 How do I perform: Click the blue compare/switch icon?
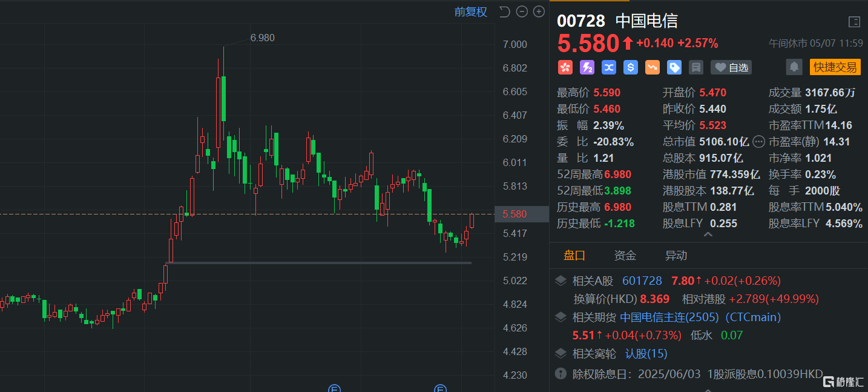608,67
